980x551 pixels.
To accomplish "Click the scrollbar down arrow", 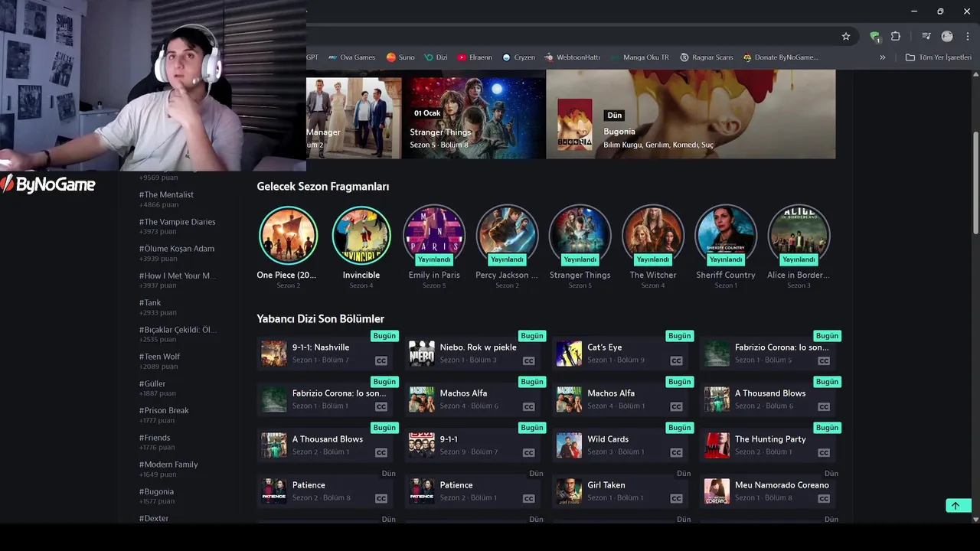I will [975, 519].
